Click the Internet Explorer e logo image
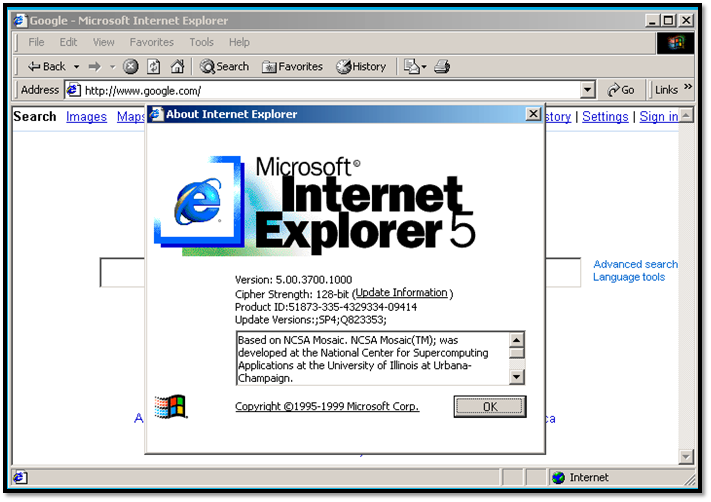The height and width of the screenshot is (502, 711). click(x=199, y=202)
